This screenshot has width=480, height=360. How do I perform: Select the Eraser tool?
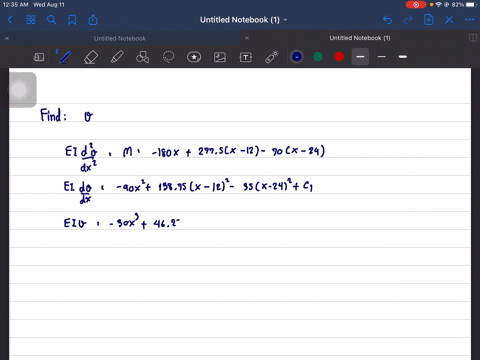(x=91, y=57)
